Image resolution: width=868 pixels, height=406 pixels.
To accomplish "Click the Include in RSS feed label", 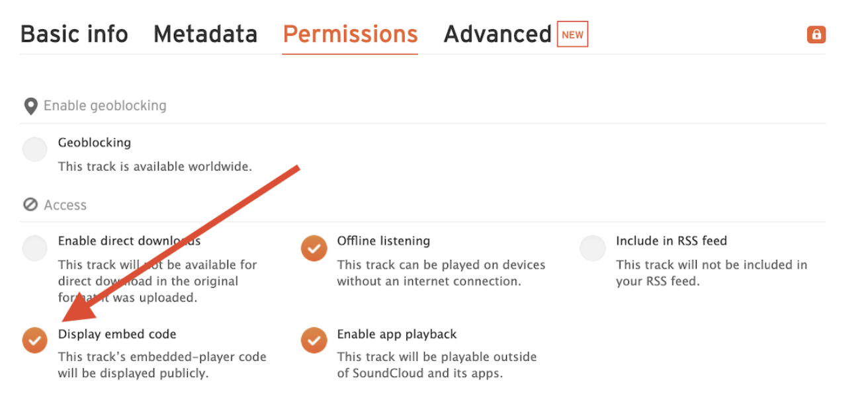I will point(672,241).
